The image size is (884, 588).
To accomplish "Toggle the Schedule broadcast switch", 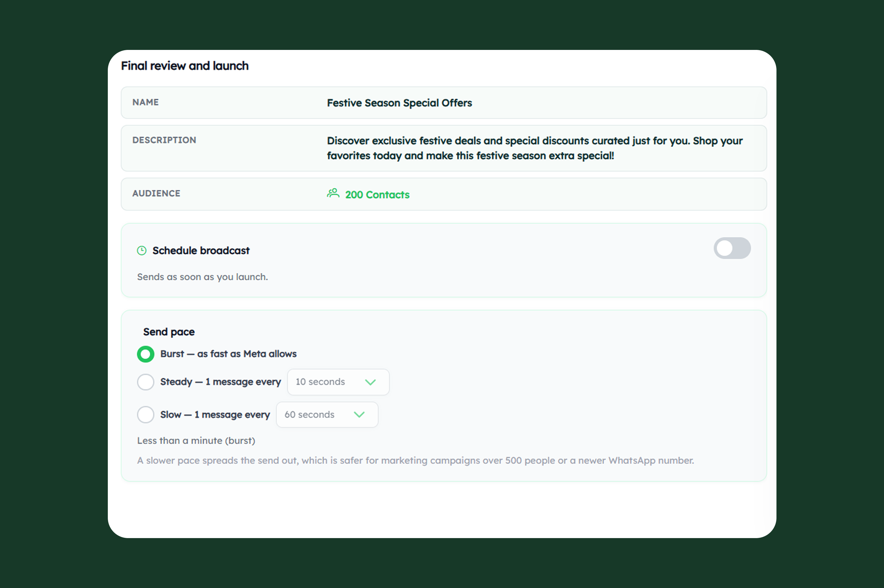I will pos(732,248).
